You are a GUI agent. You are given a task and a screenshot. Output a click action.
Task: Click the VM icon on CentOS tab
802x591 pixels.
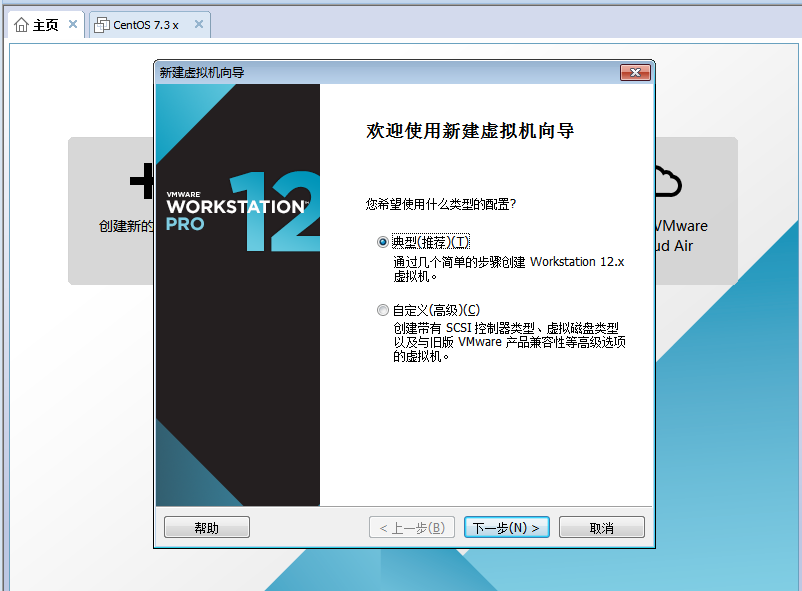coord(102,25)
